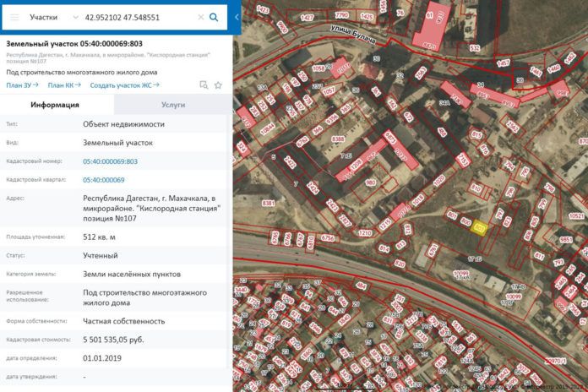Switch to the Услуги tab
This screenshot has height=392, width=588.
coord(173,105)
